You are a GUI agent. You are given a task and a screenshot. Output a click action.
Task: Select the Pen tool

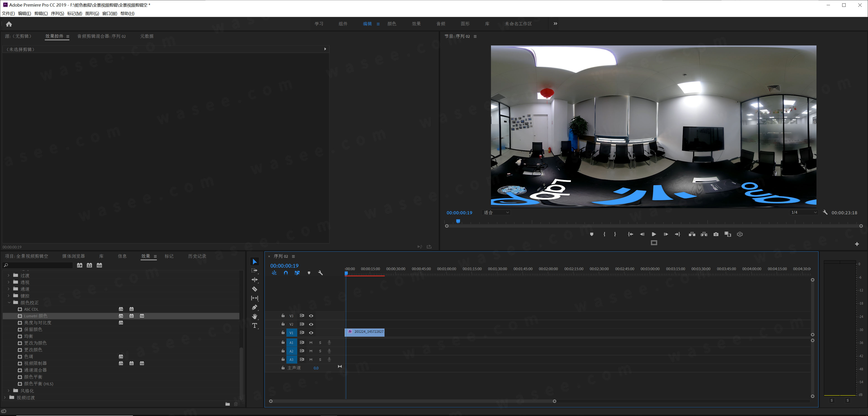click(254, 307)
